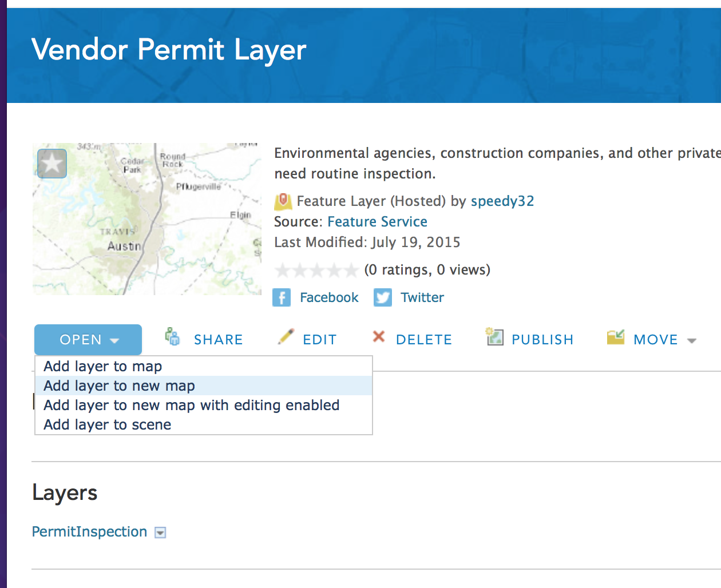Choose 'Add layer to new map'
This screenshot has width=721, height=588.
click(x=119, y=386)
